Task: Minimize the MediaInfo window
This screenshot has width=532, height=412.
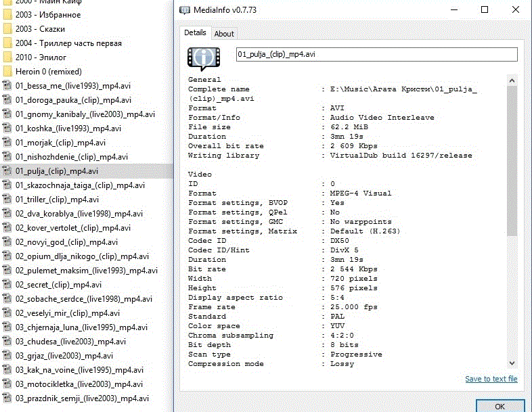Action: (x=454, y=10)
